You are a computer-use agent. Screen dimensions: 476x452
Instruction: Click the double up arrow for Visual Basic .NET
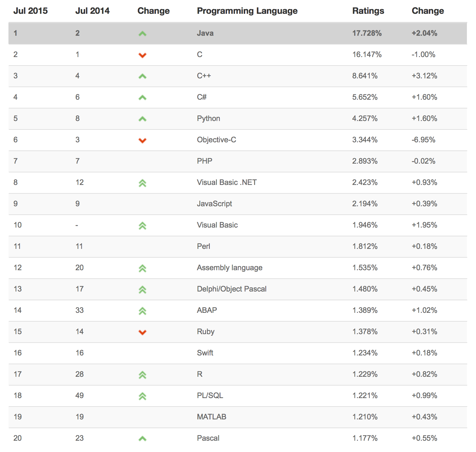(142, 183)
